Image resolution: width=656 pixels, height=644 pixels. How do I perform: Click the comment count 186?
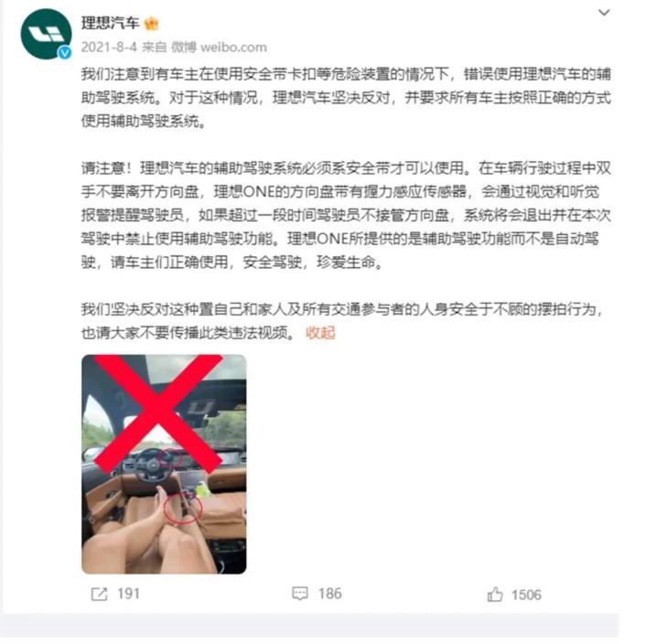click(x=329, y=594)
